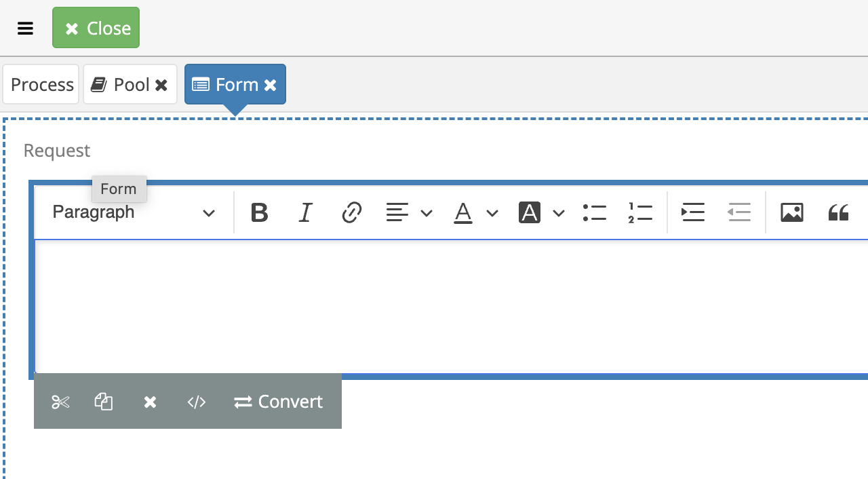
Task: Open the Paragraph style dropdown
Action: [x=134, y=212]
